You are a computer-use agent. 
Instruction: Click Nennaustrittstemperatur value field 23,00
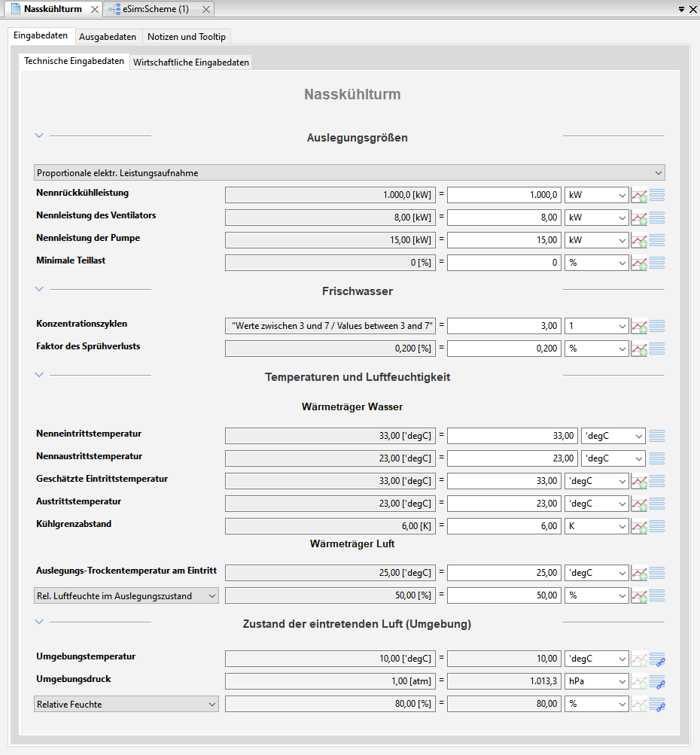tap(513, 458)
